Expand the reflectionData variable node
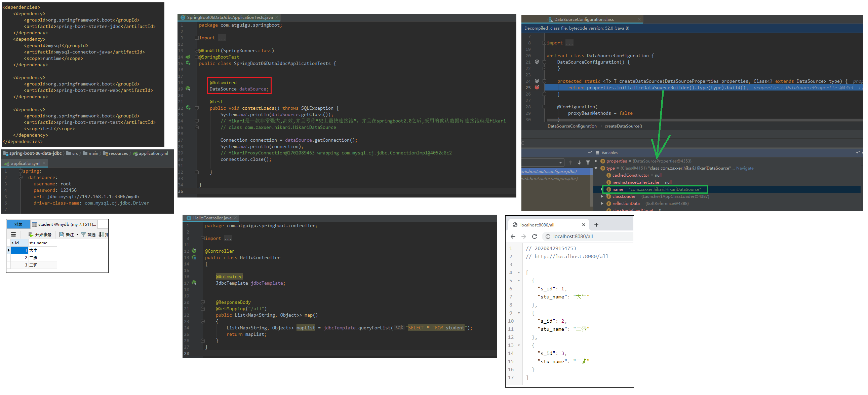Image resolution: width=868 pixels, height=395 pixels. pos(602,204)
